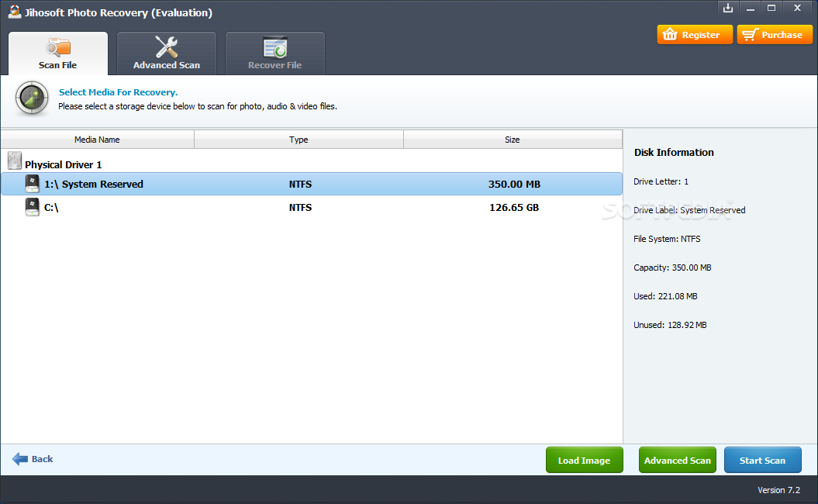Click the 350.00 MB size cell
818x504 pixels.
pyautogui.click(x=514, y=185)
